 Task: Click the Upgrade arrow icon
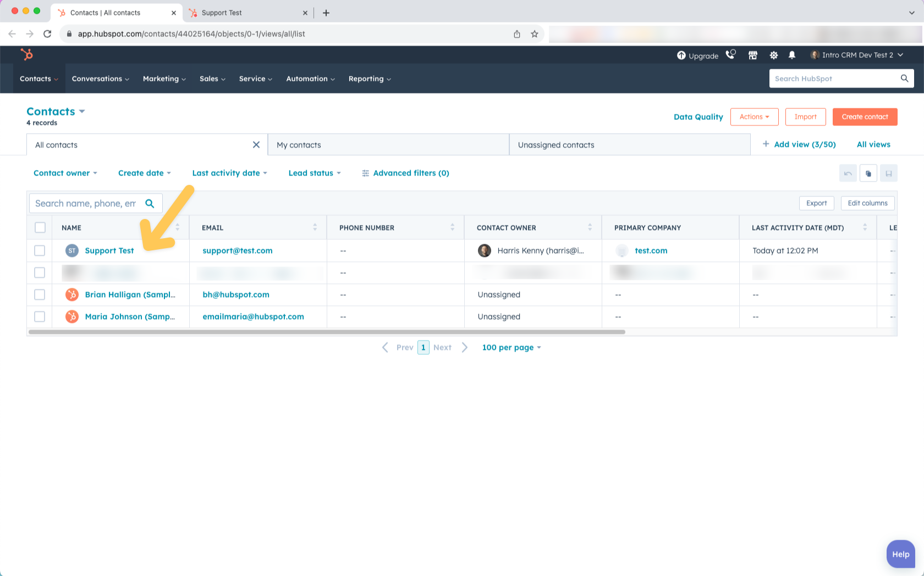[x=681, y=56]
